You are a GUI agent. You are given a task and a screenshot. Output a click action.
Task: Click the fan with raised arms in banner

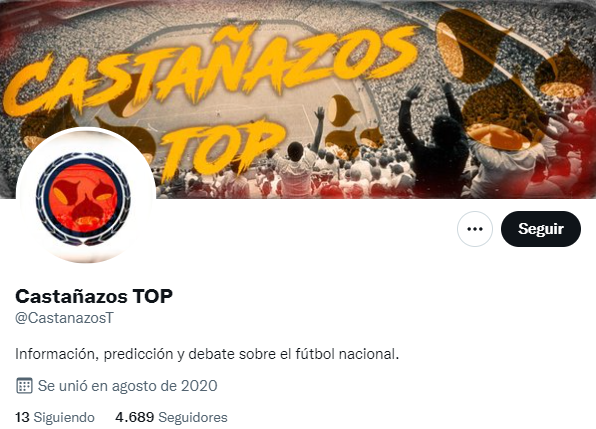coord(433,141)
